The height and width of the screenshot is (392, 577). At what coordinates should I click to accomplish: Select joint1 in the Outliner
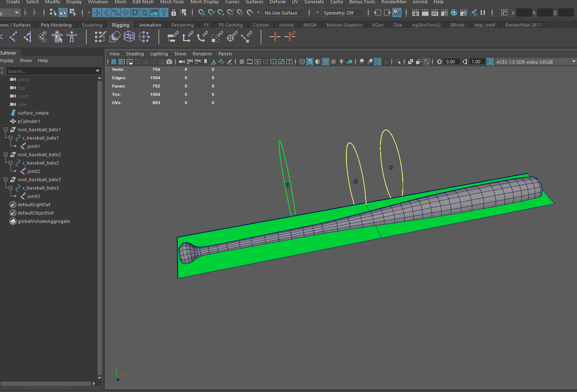33,146
